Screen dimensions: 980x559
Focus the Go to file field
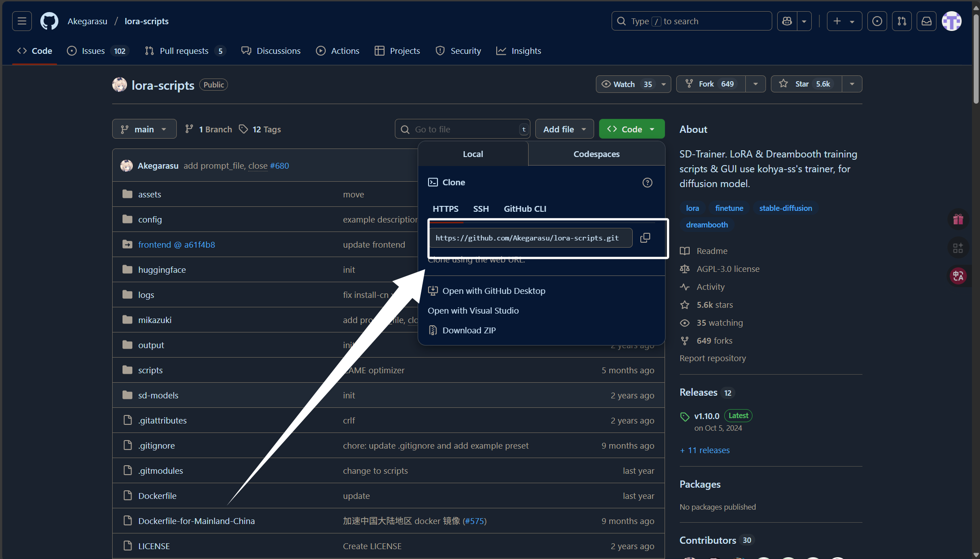(463, 129)
